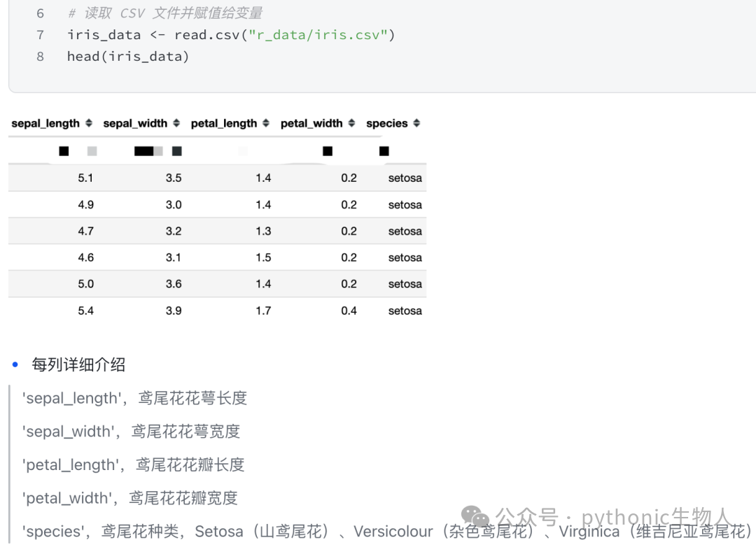Click setosa in the 5.1 row
The height and width of the screenshot is (547, 756).
point(405,178)
